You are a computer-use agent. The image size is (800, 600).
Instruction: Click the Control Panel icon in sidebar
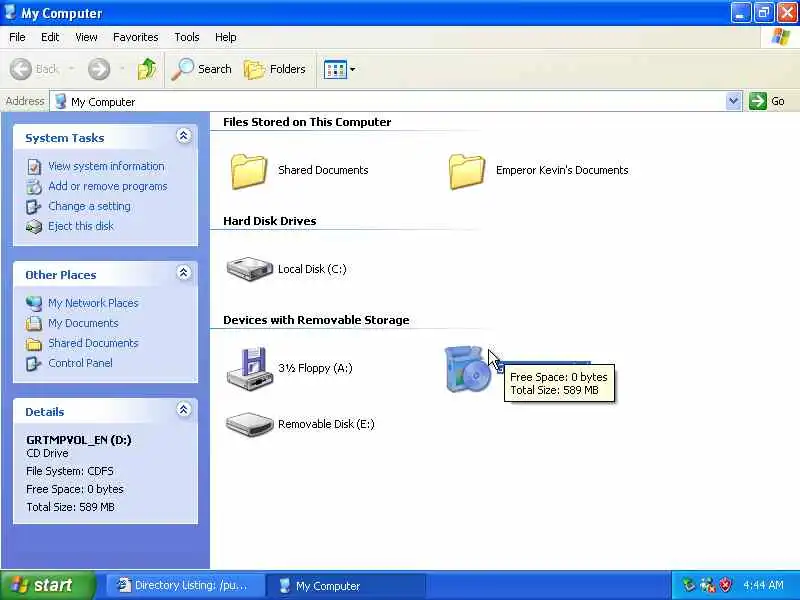[x=34, y=363]
